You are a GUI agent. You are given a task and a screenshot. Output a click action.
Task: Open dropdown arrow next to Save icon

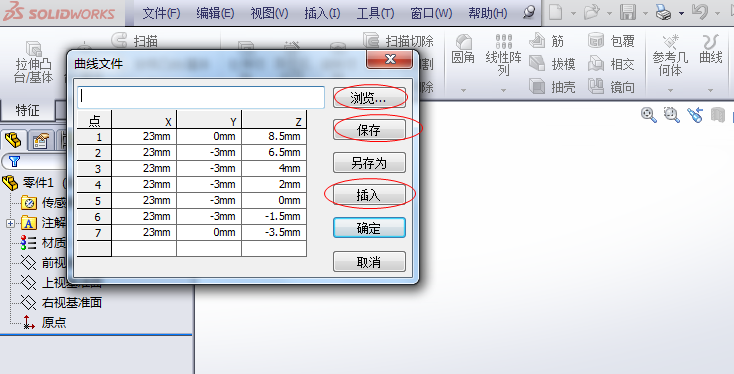pos(645,14)
